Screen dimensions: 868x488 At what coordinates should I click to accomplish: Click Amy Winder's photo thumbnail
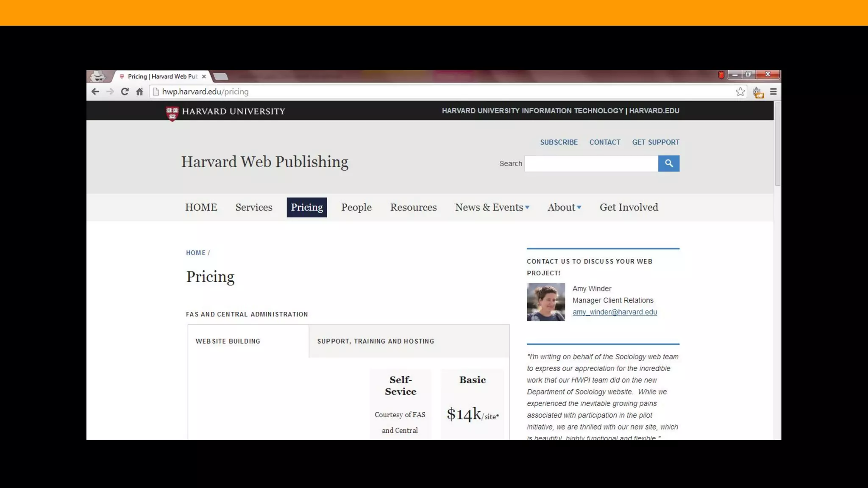(x=546, y=302)
